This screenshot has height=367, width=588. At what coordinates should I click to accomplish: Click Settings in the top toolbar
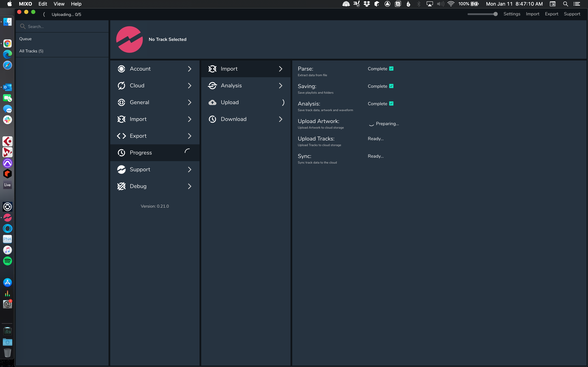tap(512, 14)
